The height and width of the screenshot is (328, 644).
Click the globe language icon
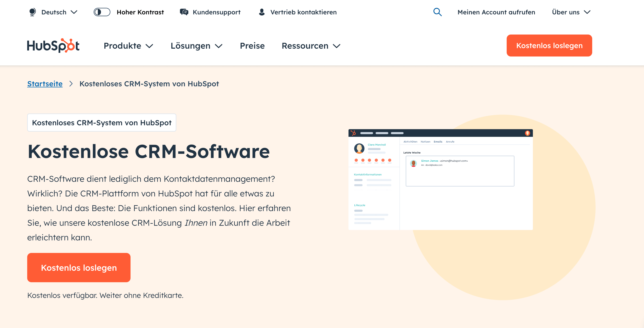coord(32,12)
